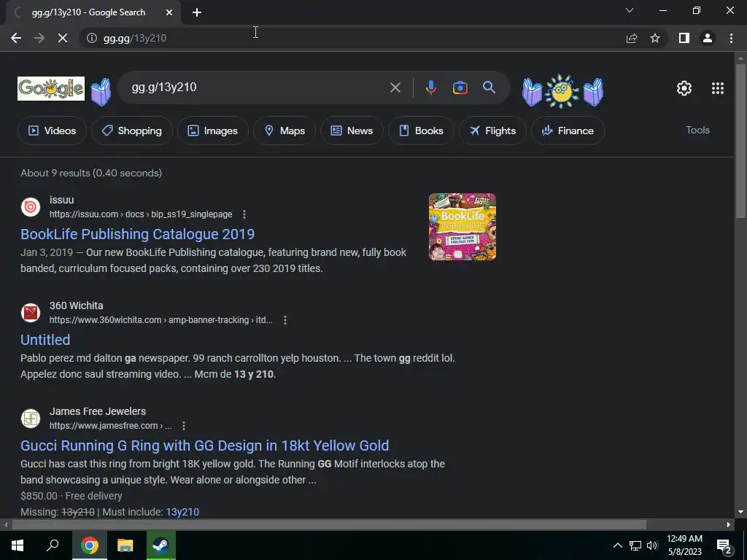Search by image camera icon
This screenshot has height=560, width=747.
click(460, 87)
